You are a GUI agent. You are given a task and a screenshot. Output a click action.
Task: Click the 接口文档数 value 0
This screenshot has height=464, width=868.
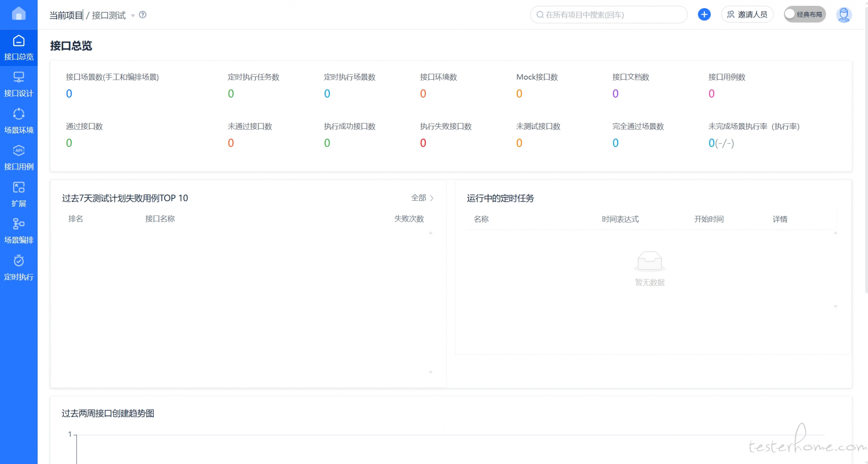(x=616, y=94)
